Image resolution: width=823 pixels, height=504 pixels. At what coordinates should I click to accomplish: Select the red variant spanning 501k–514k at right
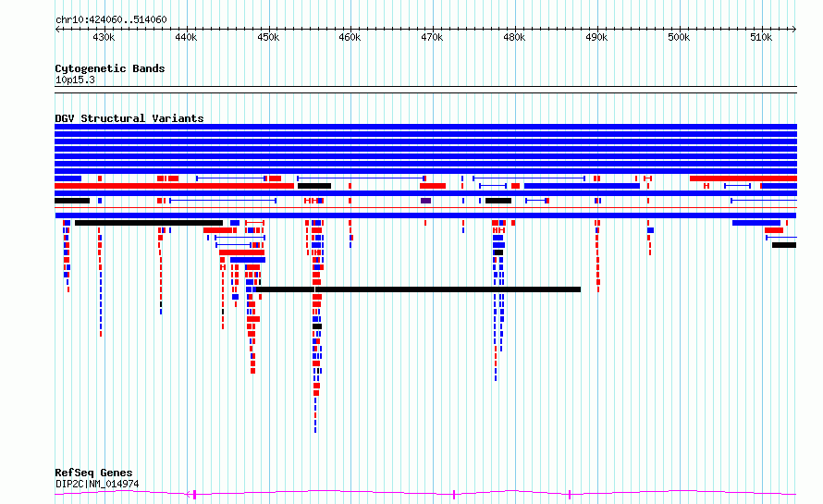point(743,178)
